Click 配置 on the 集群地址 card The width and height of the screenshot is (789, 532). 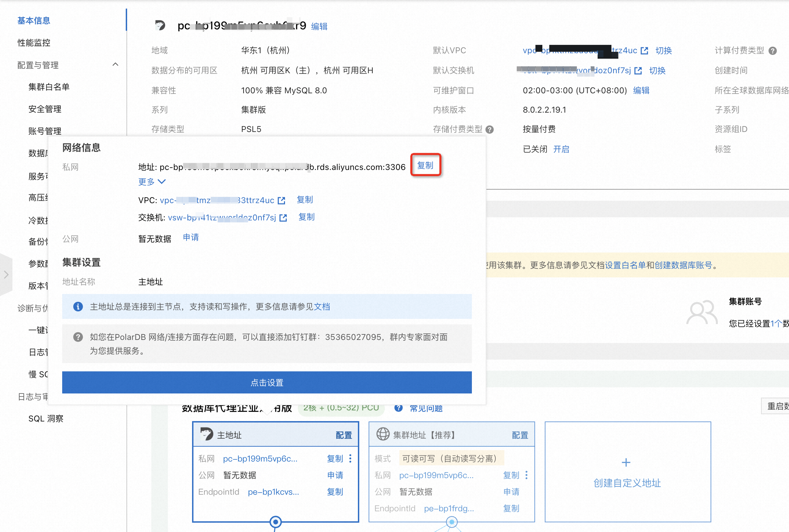coord(520,435)
